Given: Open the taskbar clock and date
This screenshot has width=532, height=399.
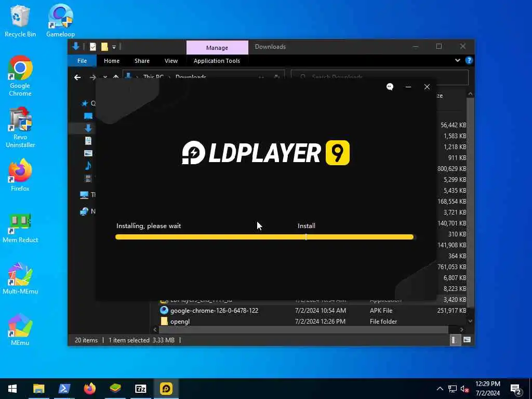Looking at the screenshot, I should point(487,389).
